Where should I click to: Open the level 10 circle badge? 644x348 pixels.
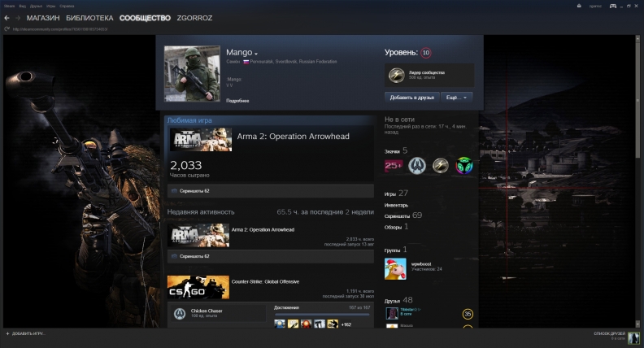click(x=426, y=53)
